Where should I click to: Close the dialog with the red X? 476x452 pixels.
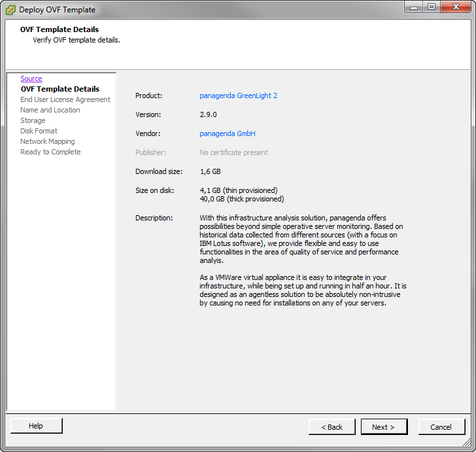455,7
